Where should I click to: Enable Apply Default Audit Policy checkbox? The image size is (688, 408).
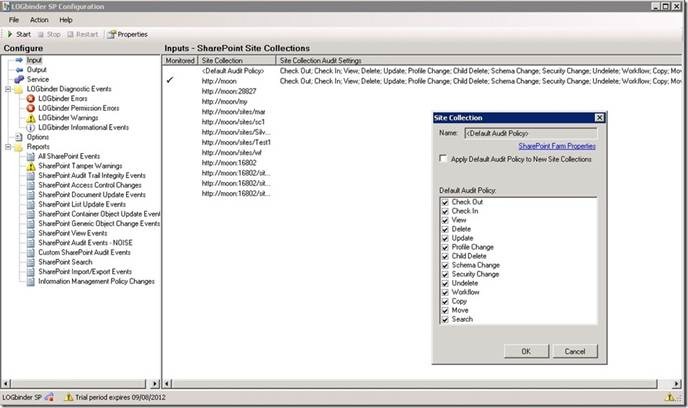[444, 160]
